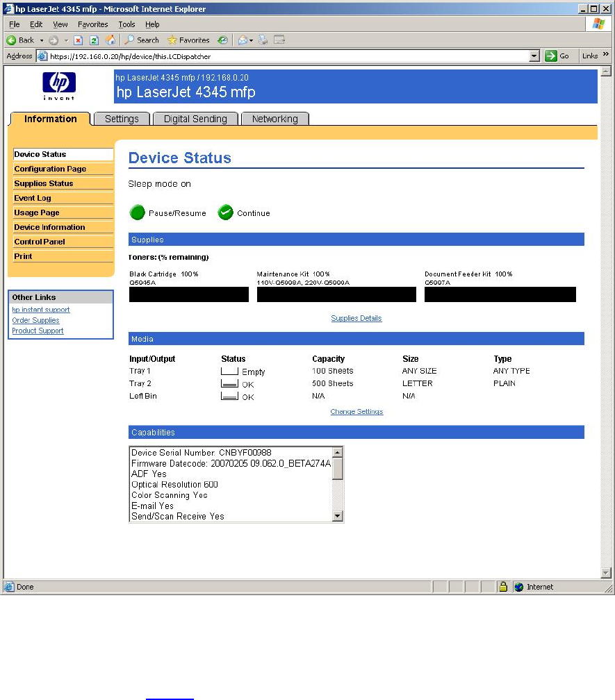
Task: Open Print in sidebar
Action: (x=63, y=256)
